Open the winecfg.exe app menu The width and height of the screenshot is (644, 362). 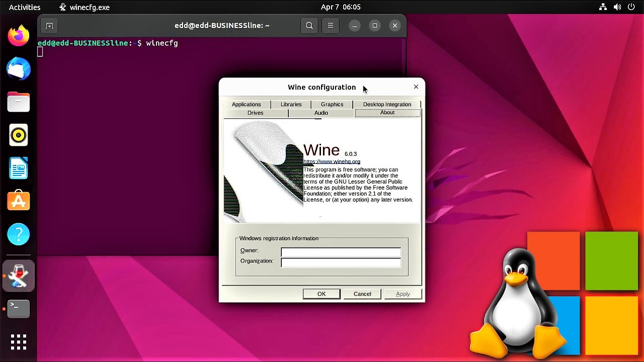point(84,7)
